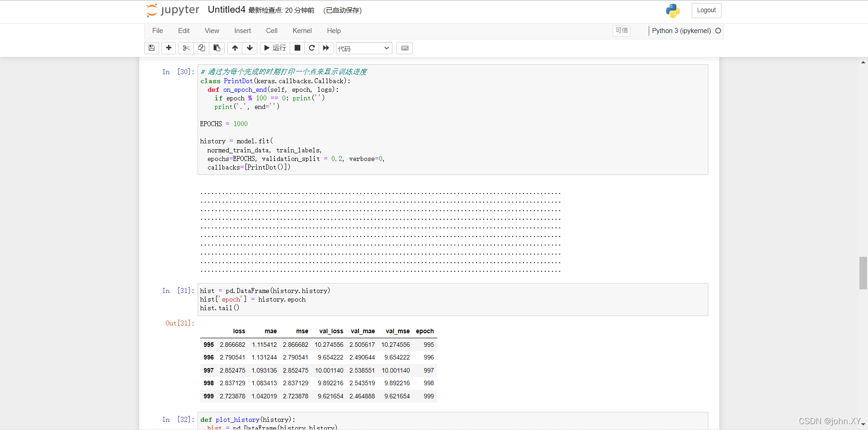Click the 已自动保存 autosave status

click(342, 10)
